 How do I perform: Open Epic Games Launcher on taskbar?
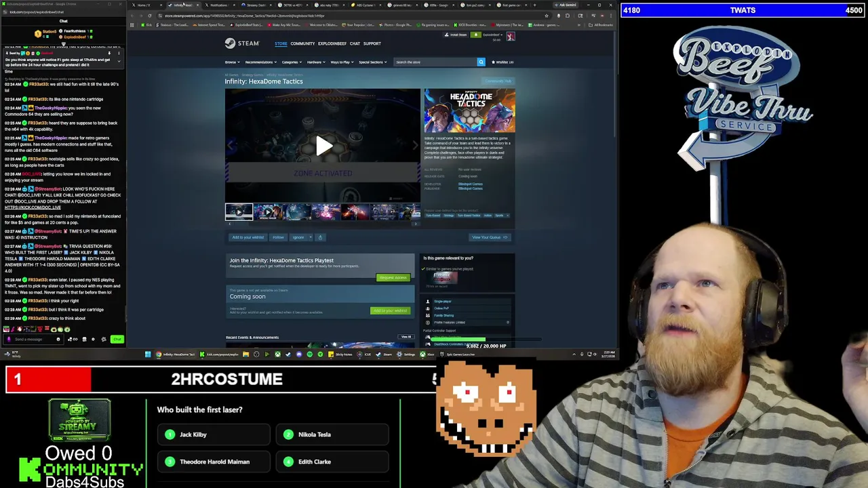click(458, 354)
